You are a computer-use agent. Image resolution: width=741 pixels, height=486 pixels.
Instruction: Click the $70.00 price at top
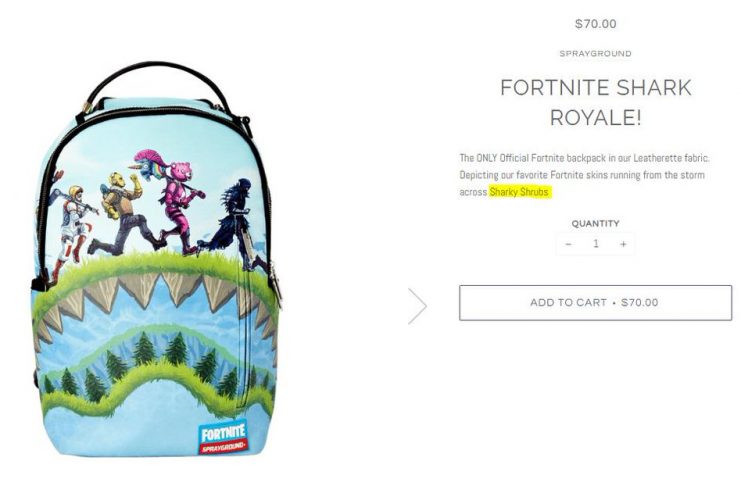pos(595,24)
